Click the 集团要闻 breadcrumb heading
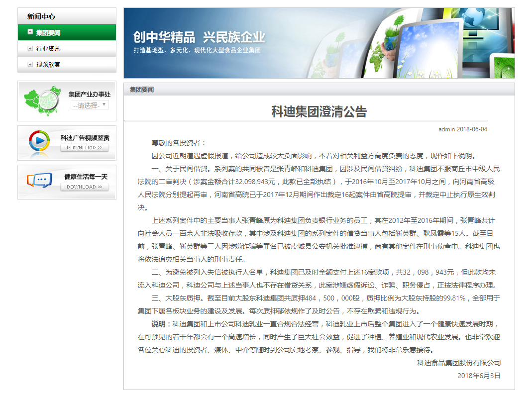Image resolution: width=532 pixels, height=397 pixels. [x=142, y=90]
